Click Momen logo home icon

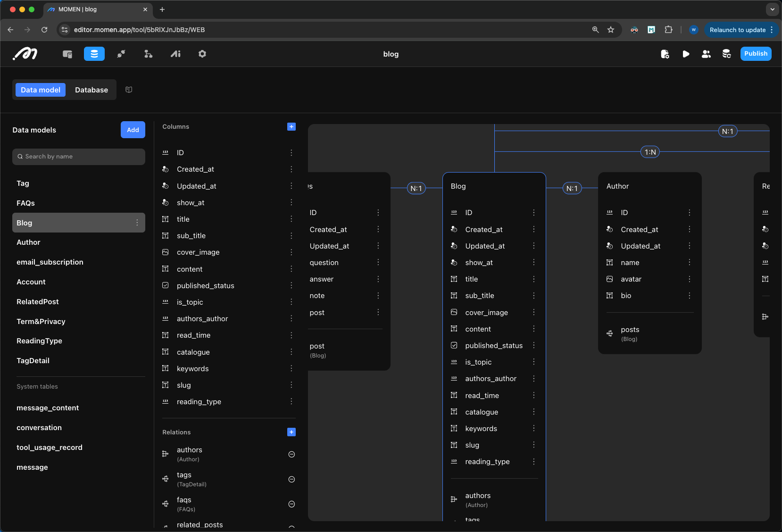click(x=25, y=54)
